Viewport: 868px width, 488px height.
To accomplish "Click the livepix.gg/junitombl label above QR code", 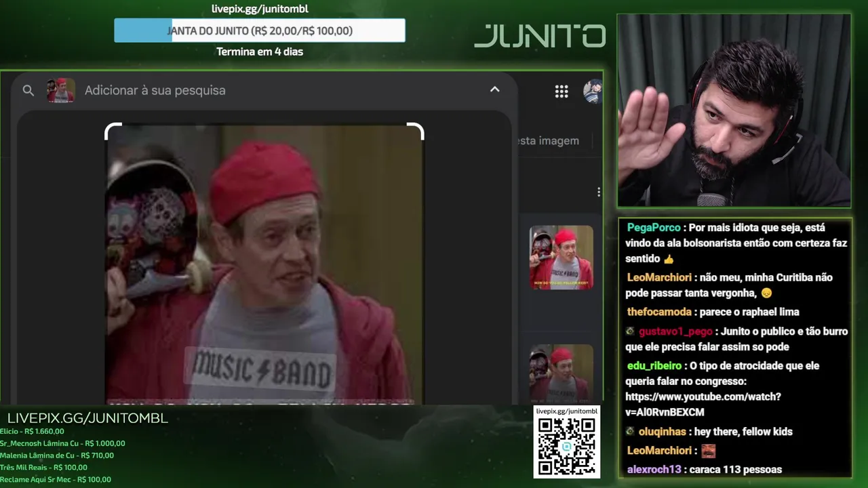I will click(567, 411).
